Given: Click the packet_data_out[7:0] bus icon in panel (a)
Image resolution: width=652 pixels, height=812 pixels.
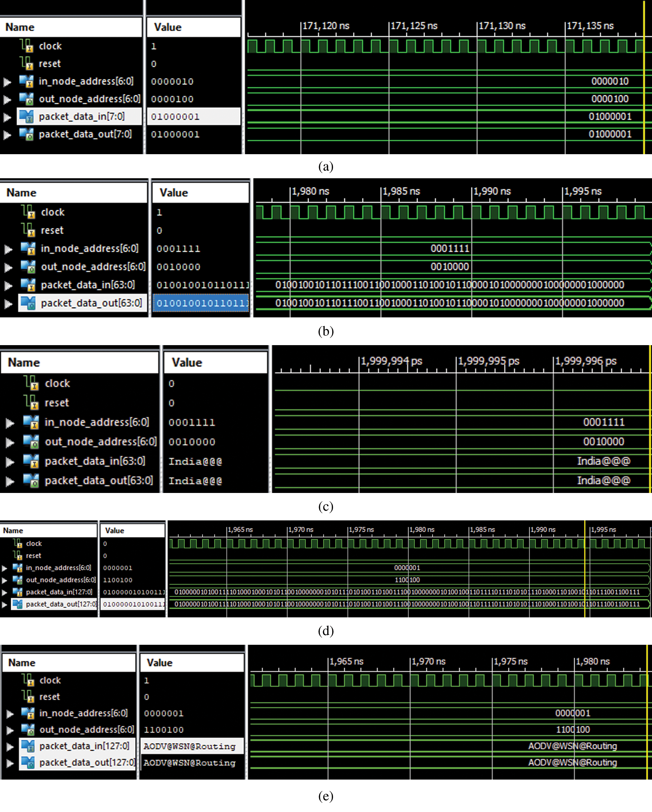Looking at the screenshot, I should pyautogui.click(x=27, y=134).
